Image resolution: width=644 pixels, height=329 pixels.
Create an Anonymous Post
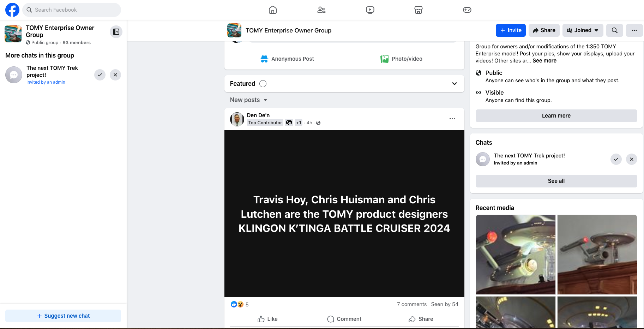point(287,59)
